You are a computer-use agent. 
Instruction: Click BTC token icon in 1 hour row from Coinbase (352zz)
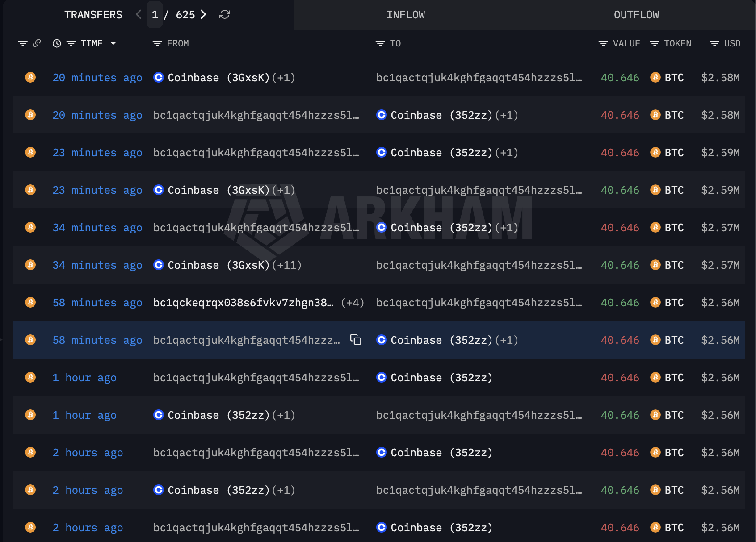click(655, 415)
